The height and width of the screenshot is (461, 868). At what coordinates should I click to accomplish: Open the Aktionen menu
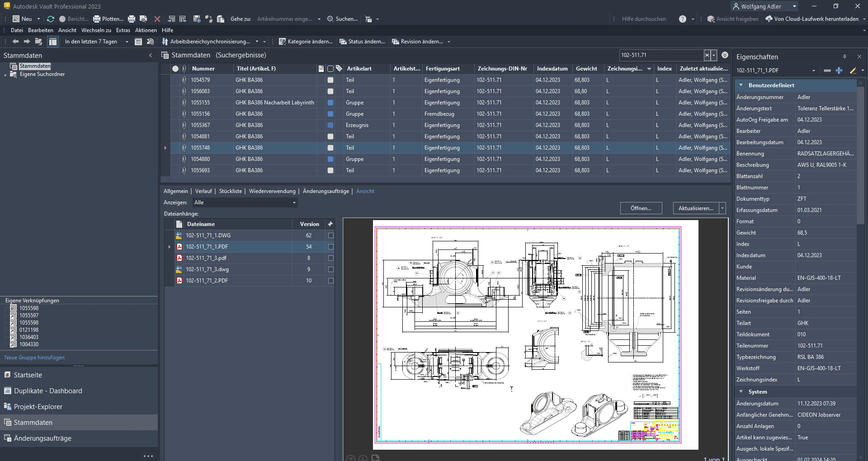(x=146, y=30)
